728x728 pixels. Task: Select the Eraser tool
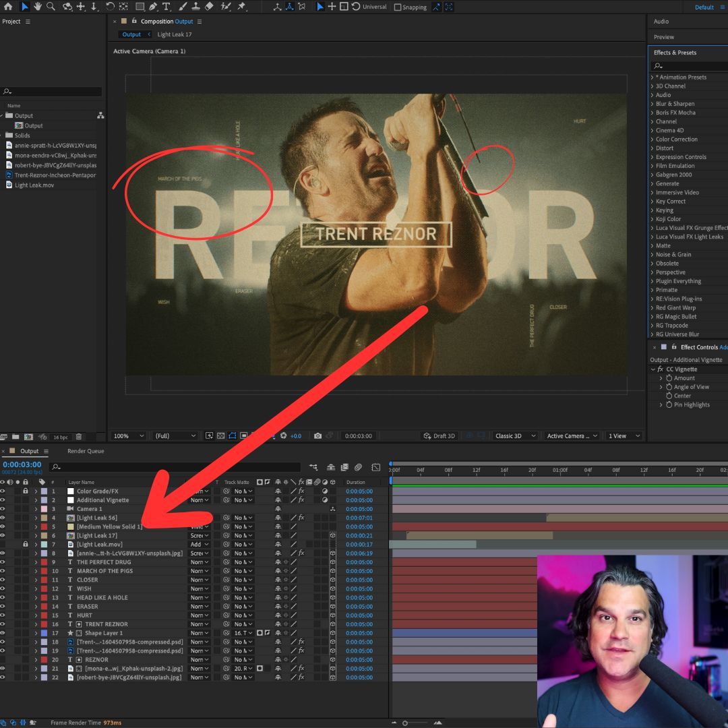click(x=209, y=7)
